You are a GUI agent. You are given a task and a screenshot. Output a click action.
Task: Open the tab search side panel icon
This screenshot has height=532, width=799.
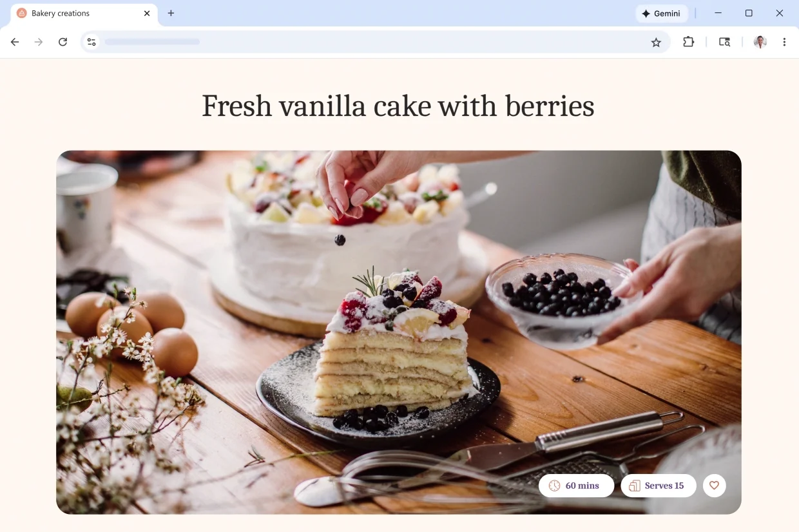click(724, 42)
